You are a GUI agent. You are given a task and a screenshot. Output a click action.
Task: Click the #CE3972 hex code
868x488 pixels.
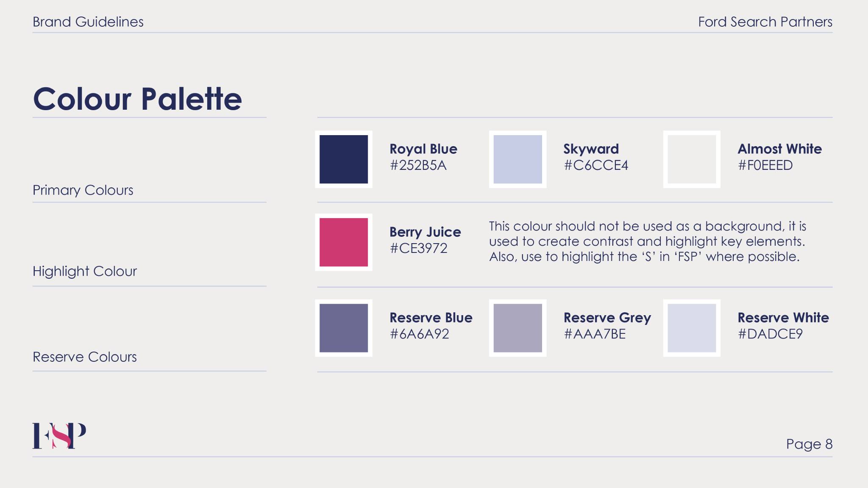(419, 248)
